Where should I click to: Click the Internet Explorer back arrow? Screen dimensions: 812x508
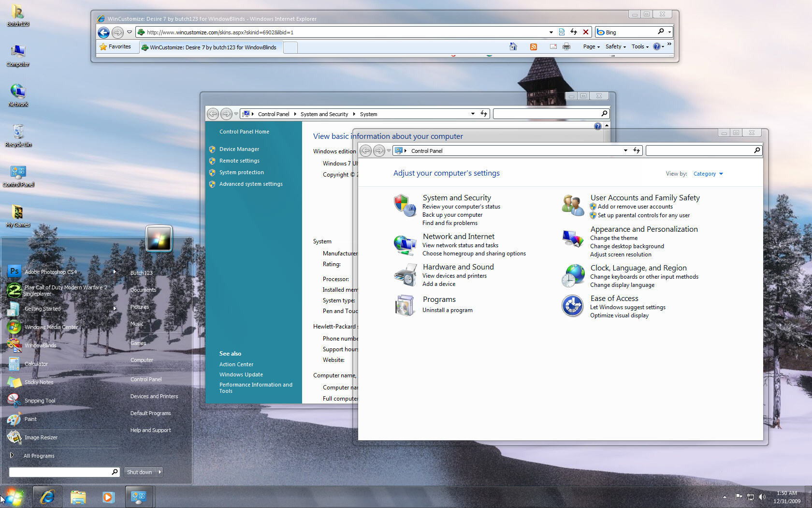point(103,32)
